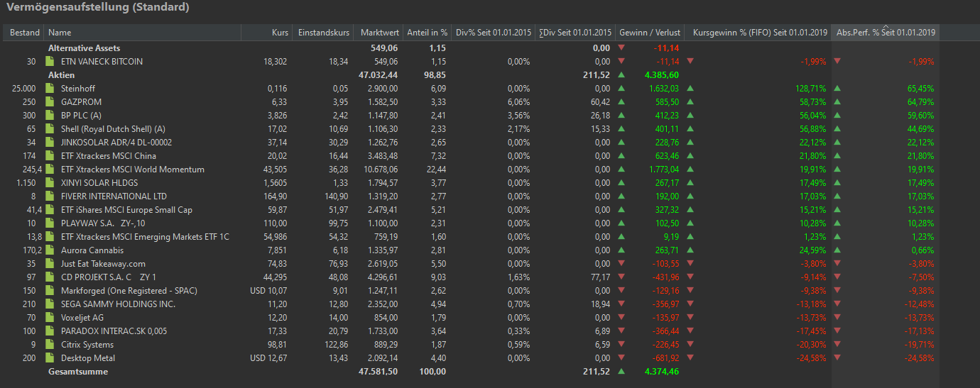The image size is (980, 388).
Task: Click the icon for FIVERR INTERNATIONAL LTD
Action: pyautogui.click(x=50, y=196)
